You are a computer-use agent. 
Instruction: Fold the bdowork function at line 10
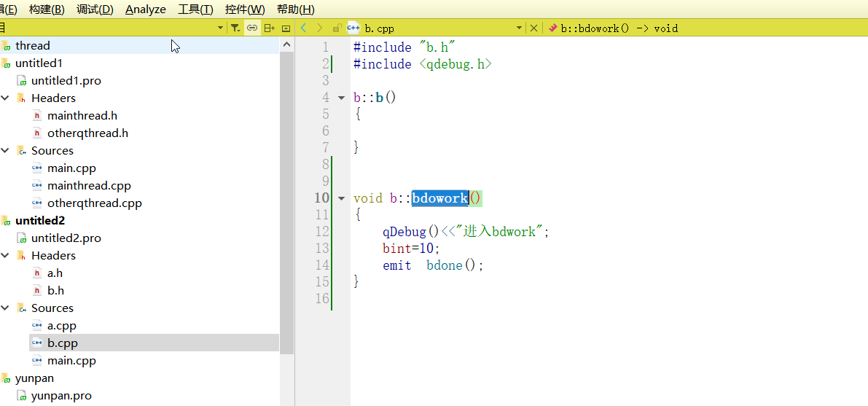click(341, 198)
